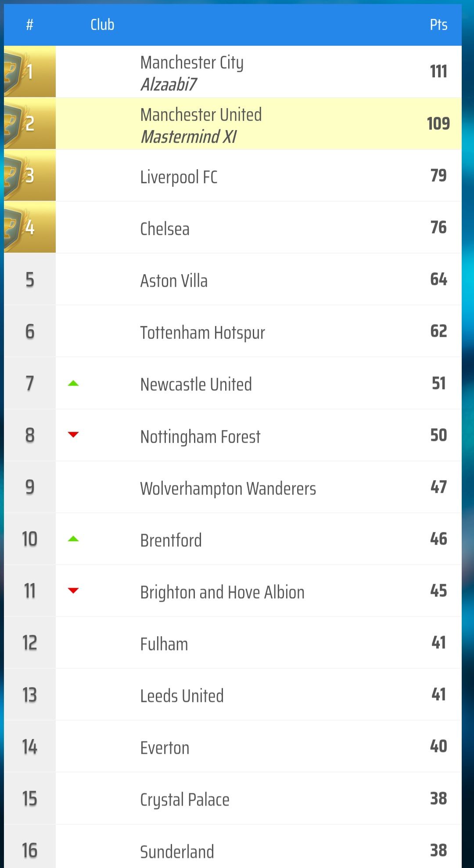Tap the red down arrow beside Nottingham Forest
Viewport: 474px width, 868px height.
pyautogui.click(x=73, y=435)
